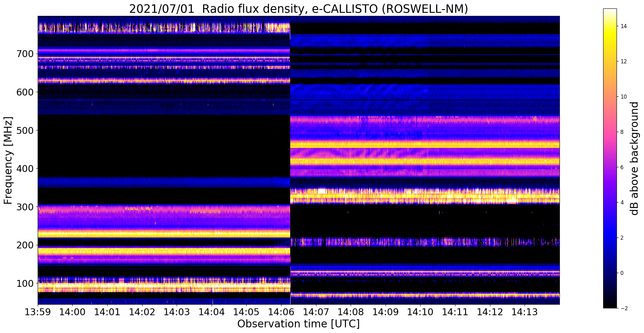Click the 14:04 time tick label
This screenshot has width=644, height=333.
212,312
